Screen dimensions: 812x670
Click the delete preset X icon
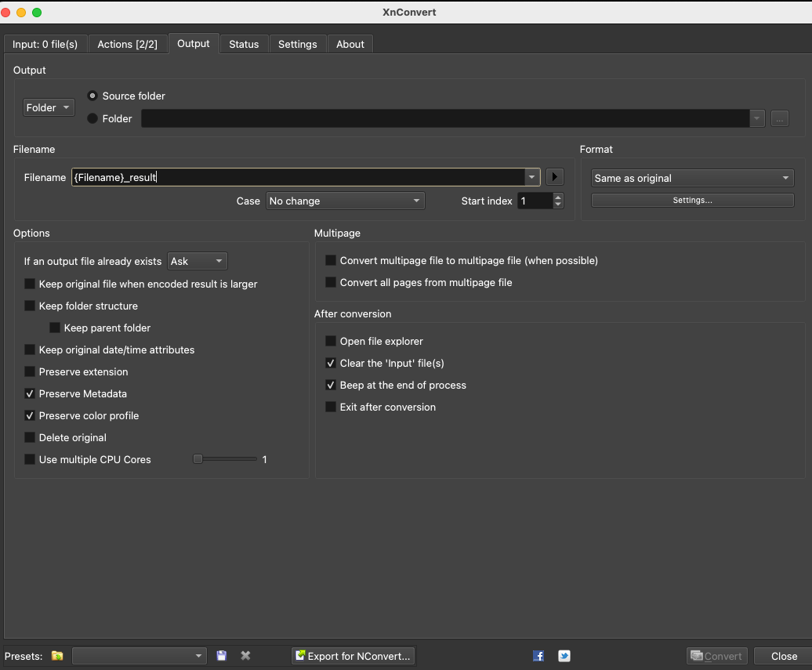(245, 656)
